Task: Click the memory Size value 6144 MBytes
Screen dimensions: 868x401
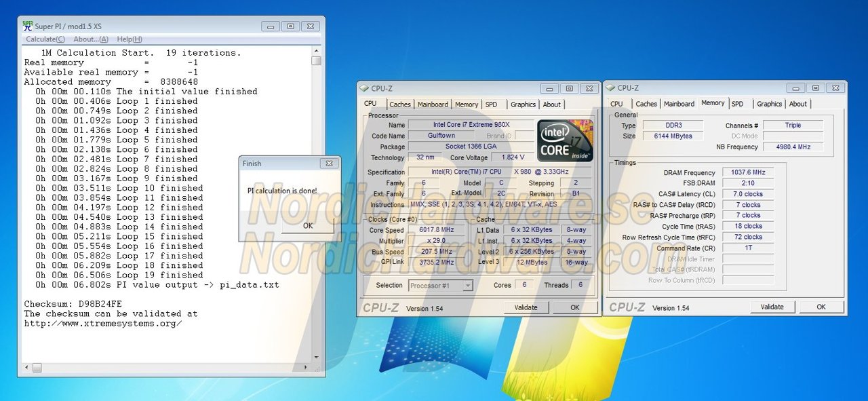Action: pyautogui.click(x=673, y=136)
